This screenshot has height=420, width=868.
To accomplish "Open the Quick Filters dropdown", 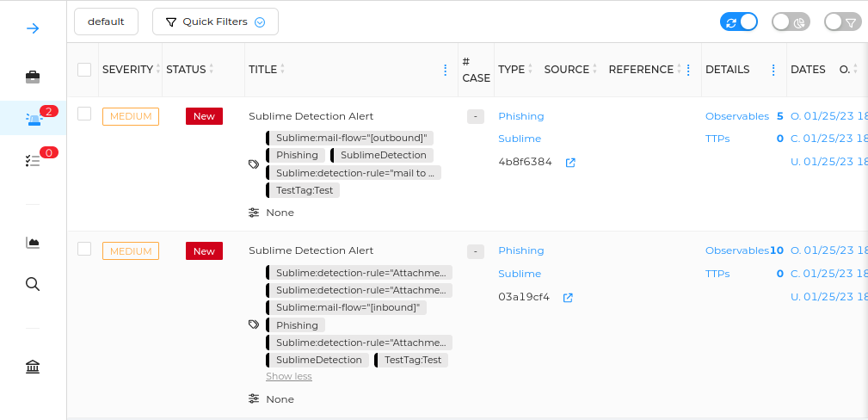I will coord(215,22).
